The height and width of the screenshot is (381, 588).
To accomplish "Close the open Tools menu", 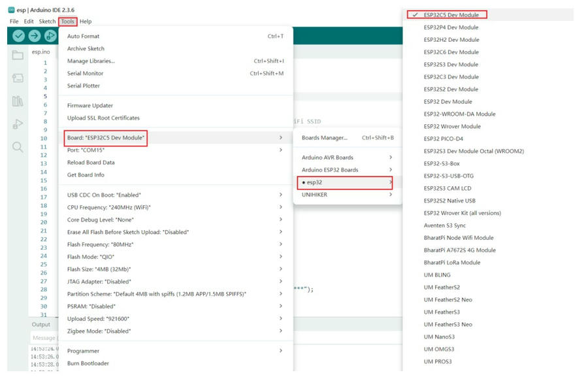I will tap(67, 22).
